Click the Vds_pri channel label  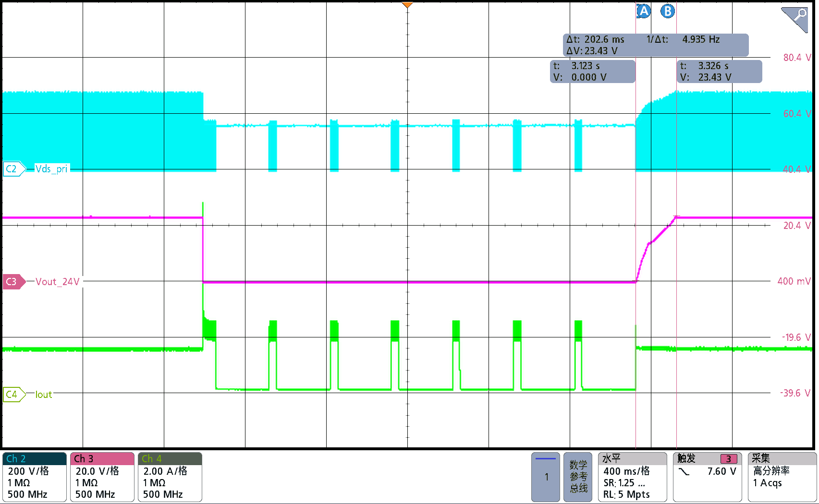coord(52,169)
